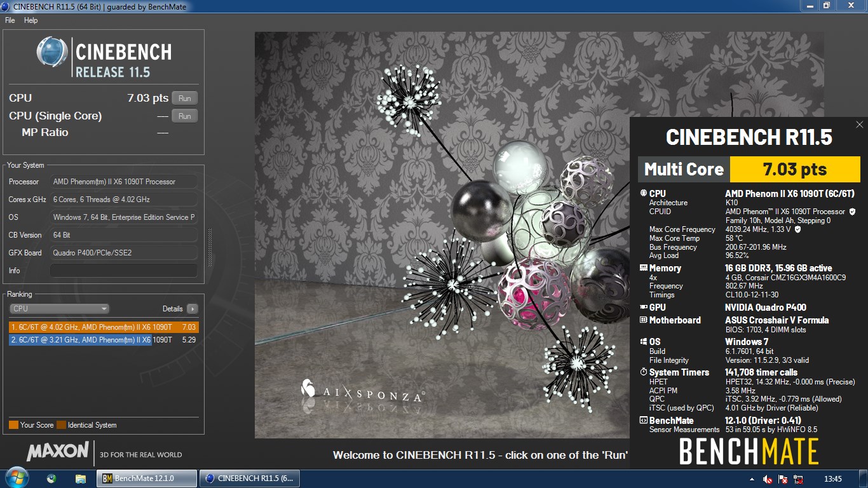Click the NVIDIA Quadro P400 GPU text

(x=766, y=308)
